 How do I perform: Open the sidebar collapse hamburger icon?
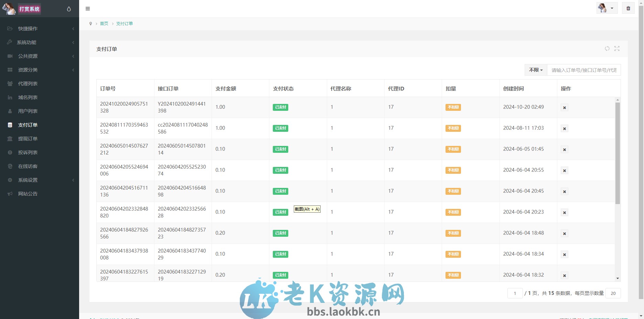tap(88, 9)
